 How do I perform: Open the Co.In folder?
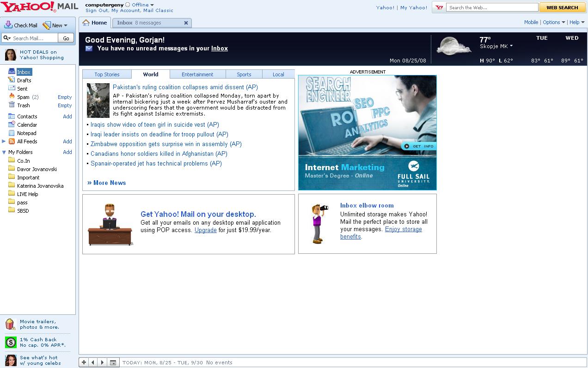(x=24, y=161)
